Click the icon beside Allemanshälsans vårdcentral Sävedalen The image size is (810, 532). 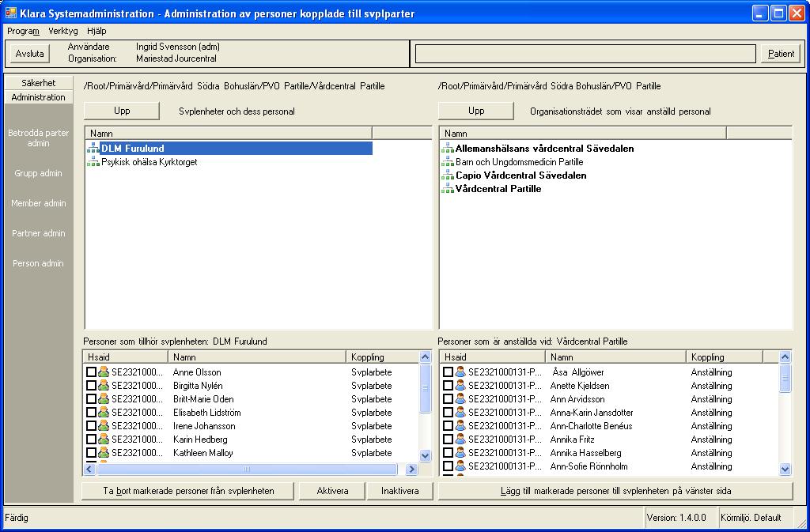pyautogui.click(x=448, y=149)
